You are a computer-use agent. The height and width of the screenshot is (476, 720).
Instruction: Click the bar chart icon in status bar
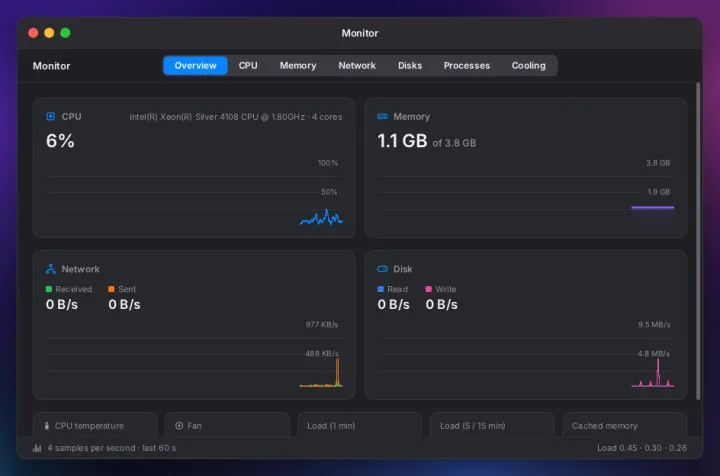click(37, 448)
